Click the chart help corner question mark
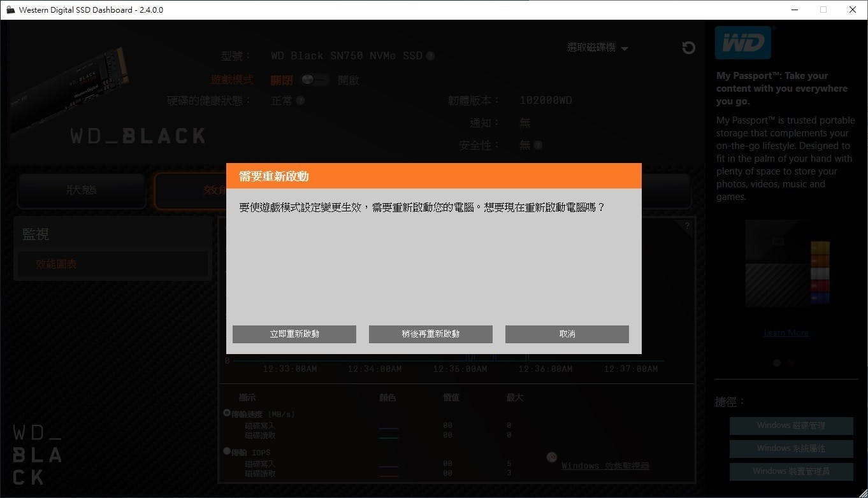 [x=687, y=226]
